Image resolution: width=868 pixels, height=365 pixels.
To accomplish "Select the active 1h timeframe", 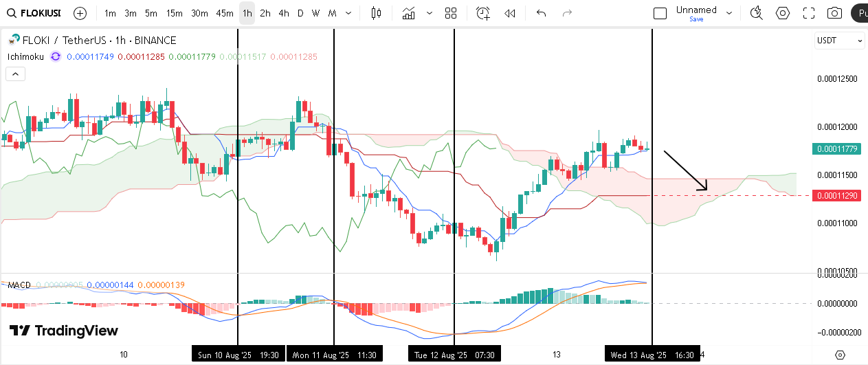I will (x=247, y=13).
